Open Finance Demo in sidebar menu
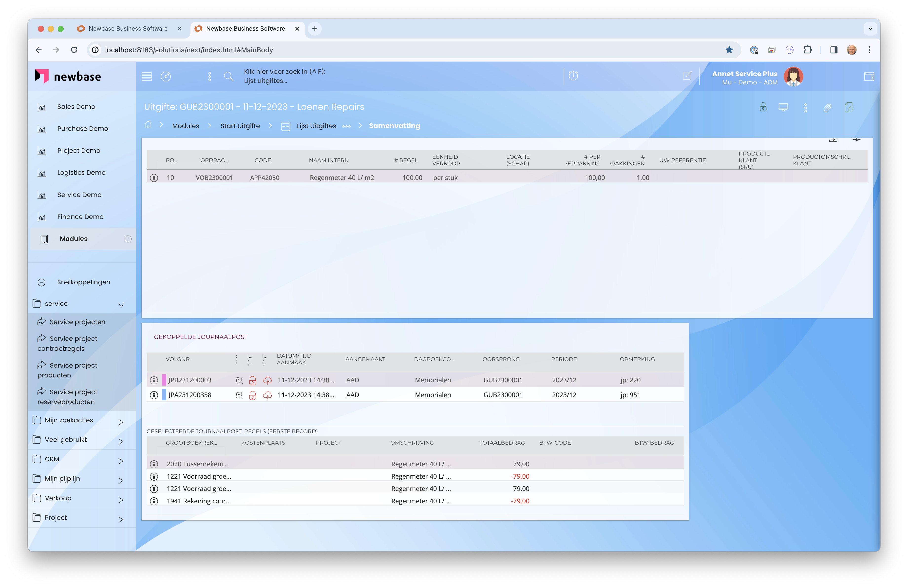908x588 pixels. pyautogui.click(x=80, y=217)
